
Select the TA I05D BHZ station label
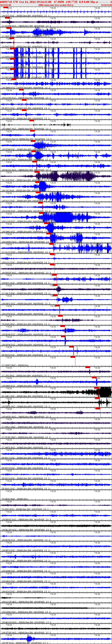pyautogui.click(x=25, y=509)
